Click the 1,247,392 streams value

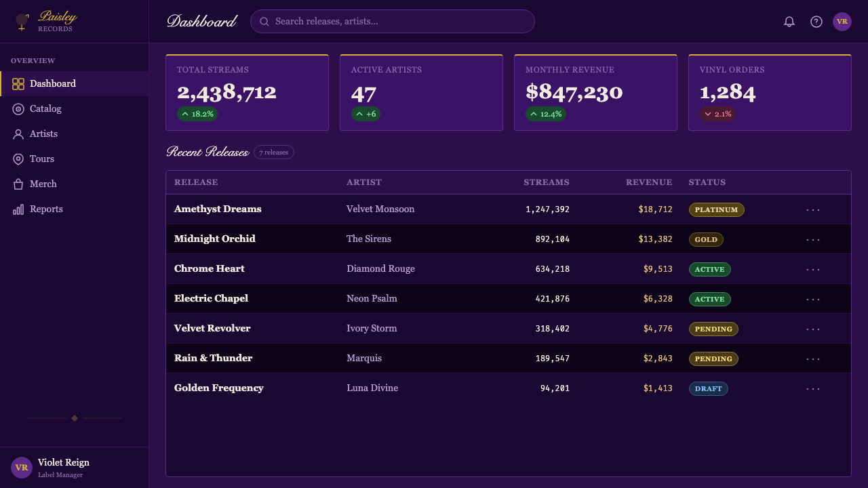pos(547,209)
